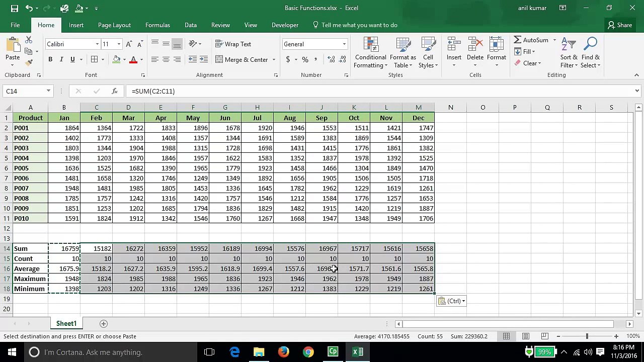Click the Format Painter brush icon
The height and width of the screenshot is (362, 644).
(x=29, y=62)
